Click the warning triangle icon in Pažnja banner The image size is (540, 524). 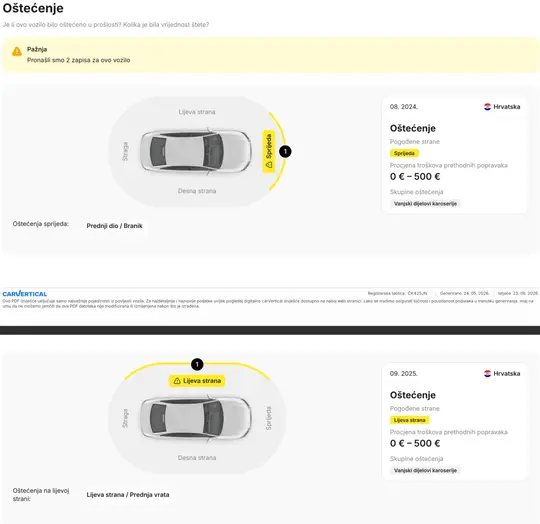pos(17,52)
